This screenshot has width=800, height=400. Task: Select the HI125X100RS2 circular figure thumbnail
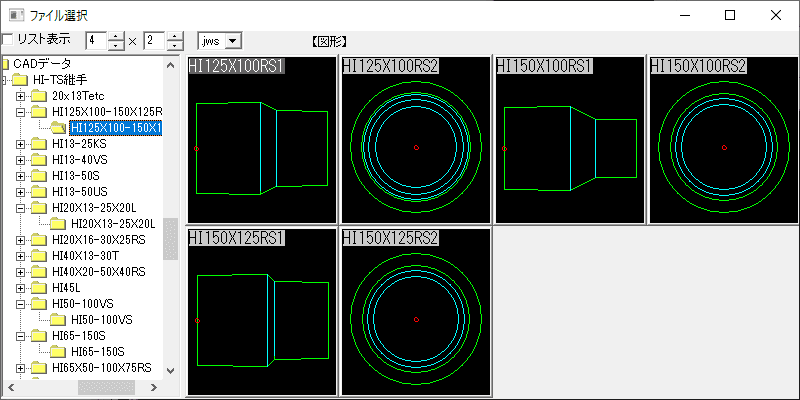pyautogui.click(x=416, y=140)
